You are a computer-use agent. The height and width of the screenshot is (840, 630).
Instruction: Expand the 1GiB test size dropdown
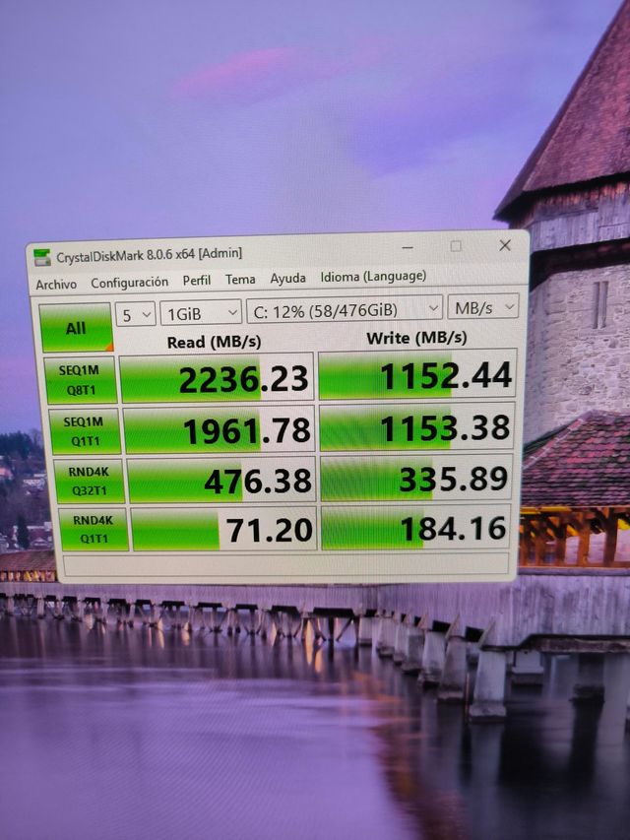coord(201,313)
